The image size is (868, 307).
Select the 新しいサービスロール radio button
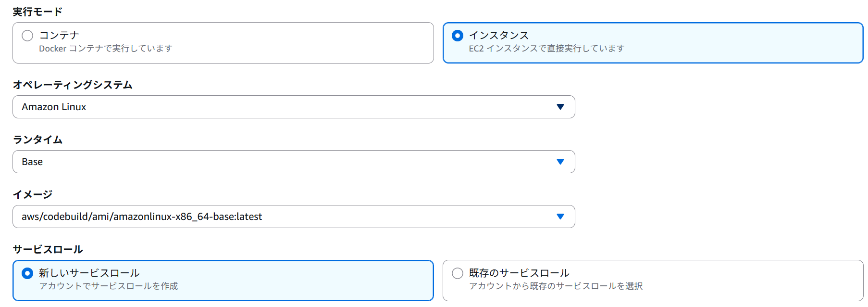(x=27, y=273)
